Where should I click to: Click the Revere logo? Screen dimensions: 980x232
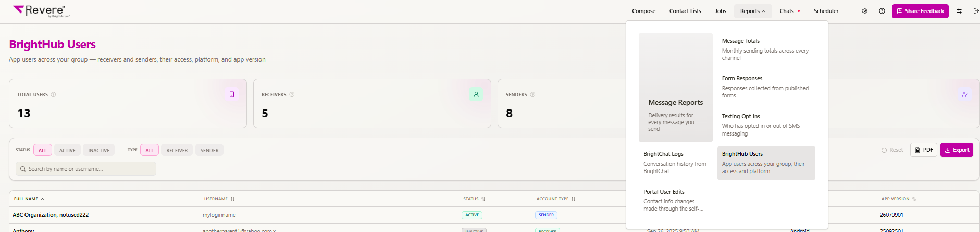[41, 11]
